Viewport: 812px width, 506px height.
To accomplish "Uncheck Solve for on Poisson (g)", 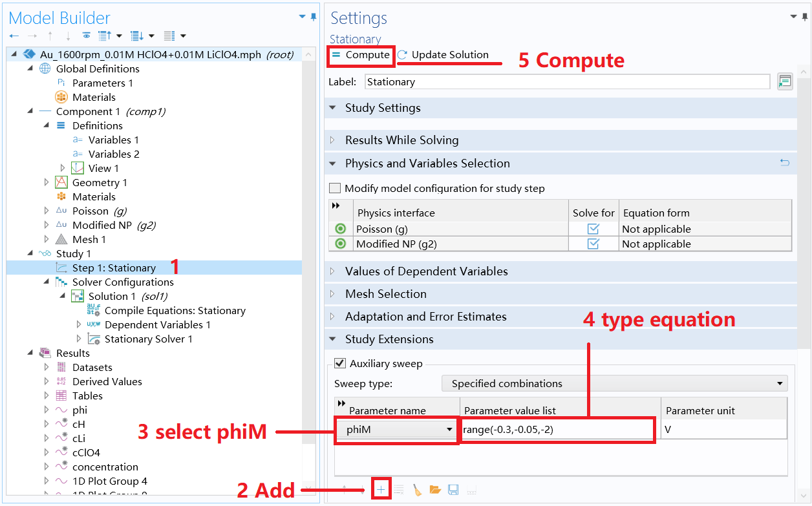I will point(593,228).
